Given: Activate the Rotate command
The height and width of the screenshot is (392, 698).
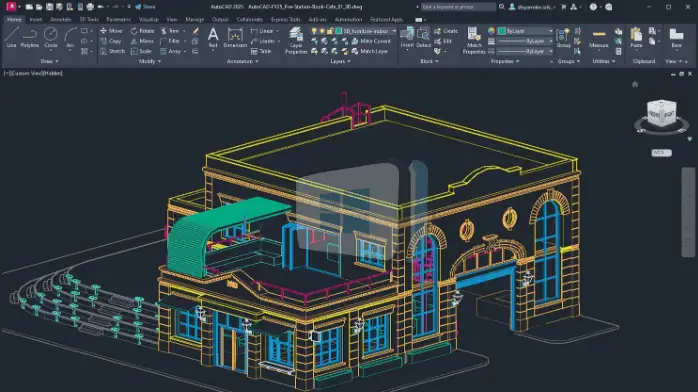Looking at the screenshot, I should (x=142, y=31).
